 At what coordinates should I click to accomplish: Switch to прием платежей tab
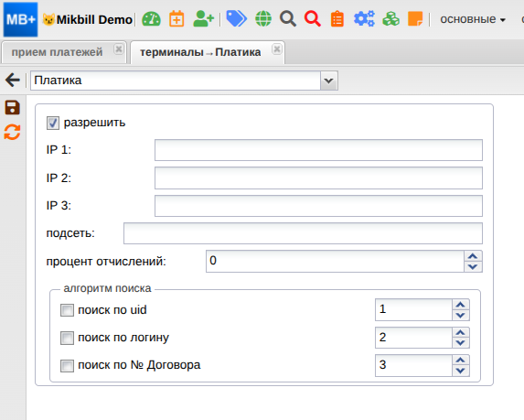click(57, 52)
